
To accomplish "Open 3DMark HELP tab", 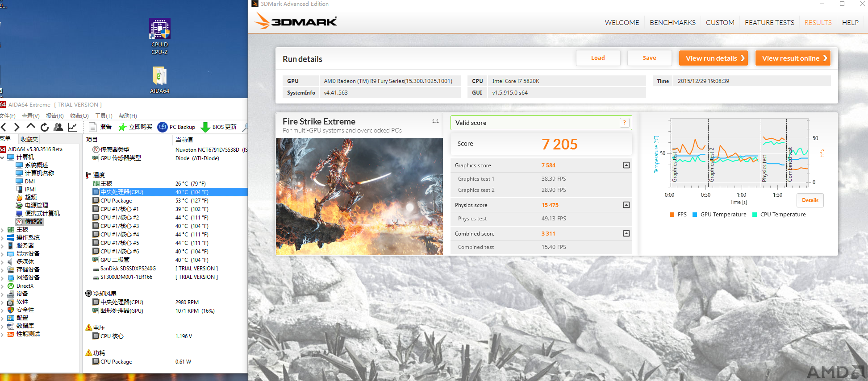I will pyautogui.click(x=850, y=22).
